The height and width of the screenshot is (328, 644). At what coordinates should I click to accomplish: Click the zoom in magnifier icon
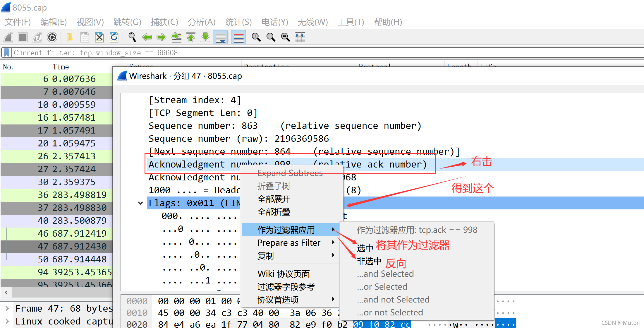[x=256, y=37]
